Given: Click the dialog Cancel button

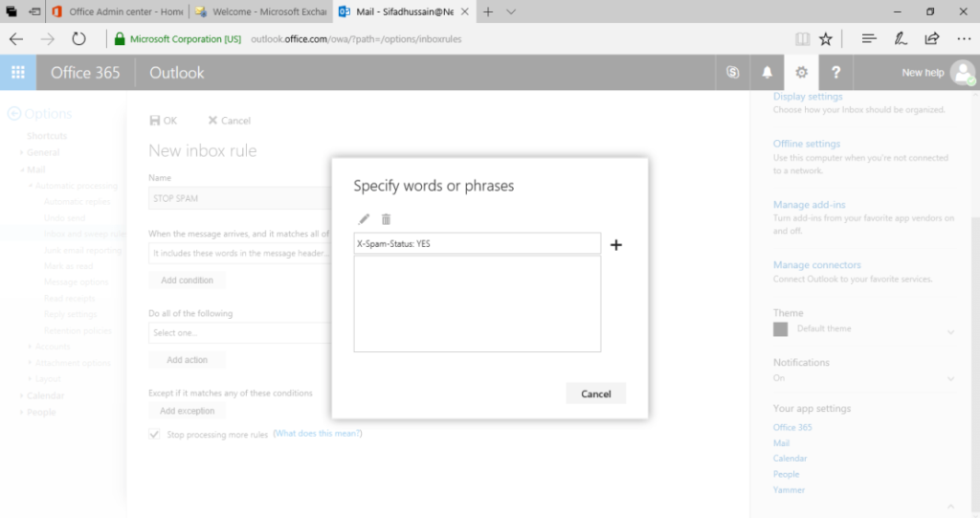Looking at the screenshot, I should 595,394.
